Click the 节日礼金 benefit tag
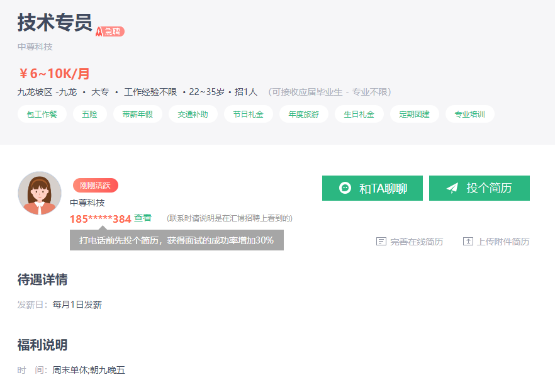The height and width of the screenshot is (392, 555). [x=248, y=114]
